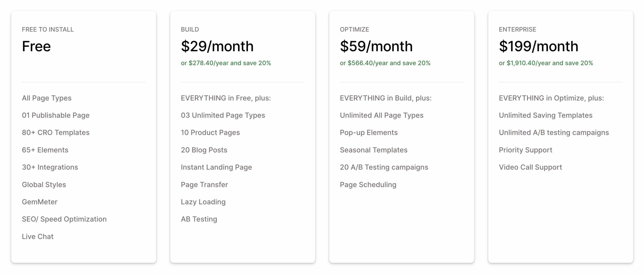Image resolution: width=644 pixels, height=275 pixels.
Task: Click the Pop-up Elements feature
Action: pyautogui.click(x=369, y=133)
